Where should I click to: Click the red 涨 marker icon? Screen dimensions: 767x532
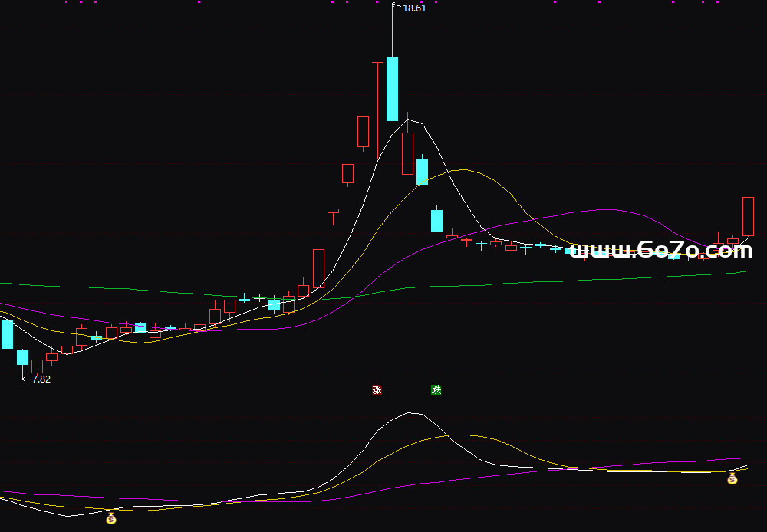point(377,389)
